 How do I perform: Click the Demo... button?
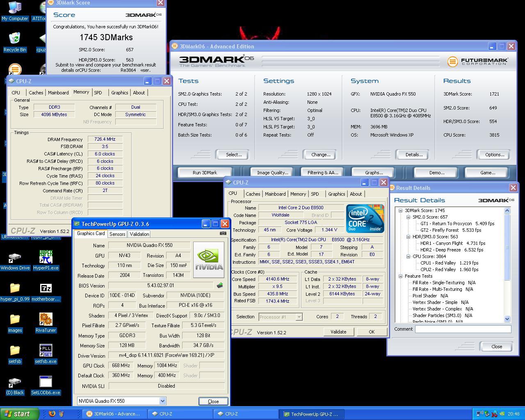[436, 173]
